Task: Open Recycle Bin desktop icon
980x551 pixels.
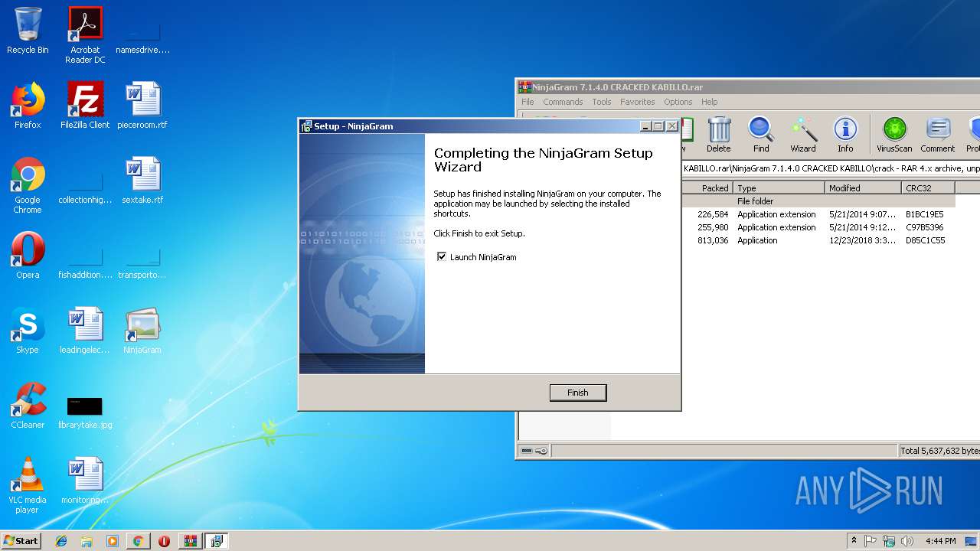Action: pyautogui.click(x=28, y=31)
